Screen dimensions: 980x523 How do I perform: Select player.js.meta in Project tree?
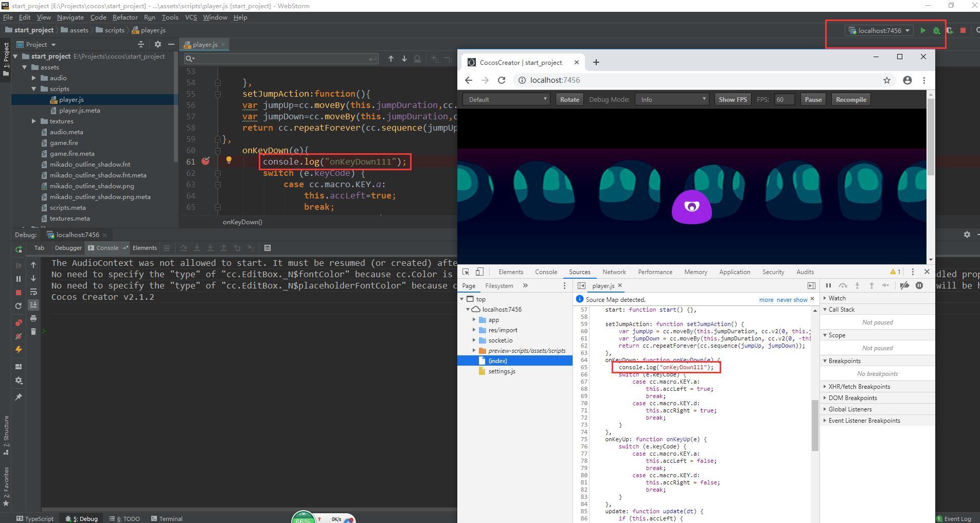(80, 110)
